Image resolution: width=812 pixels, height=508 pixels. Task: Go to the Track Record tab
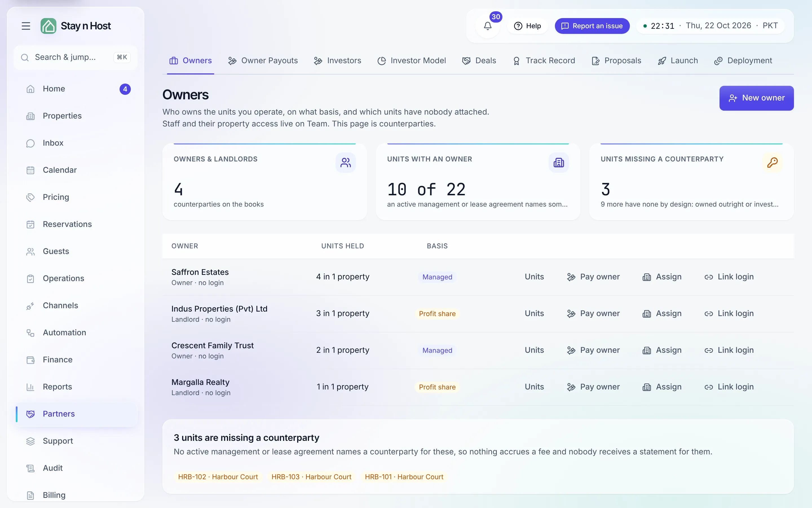(x=544, y=60)
